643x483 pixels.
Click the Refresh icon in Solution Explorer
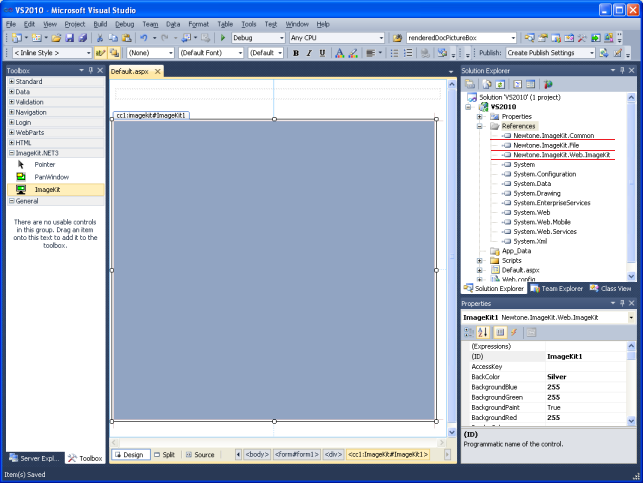click(500, 84)
